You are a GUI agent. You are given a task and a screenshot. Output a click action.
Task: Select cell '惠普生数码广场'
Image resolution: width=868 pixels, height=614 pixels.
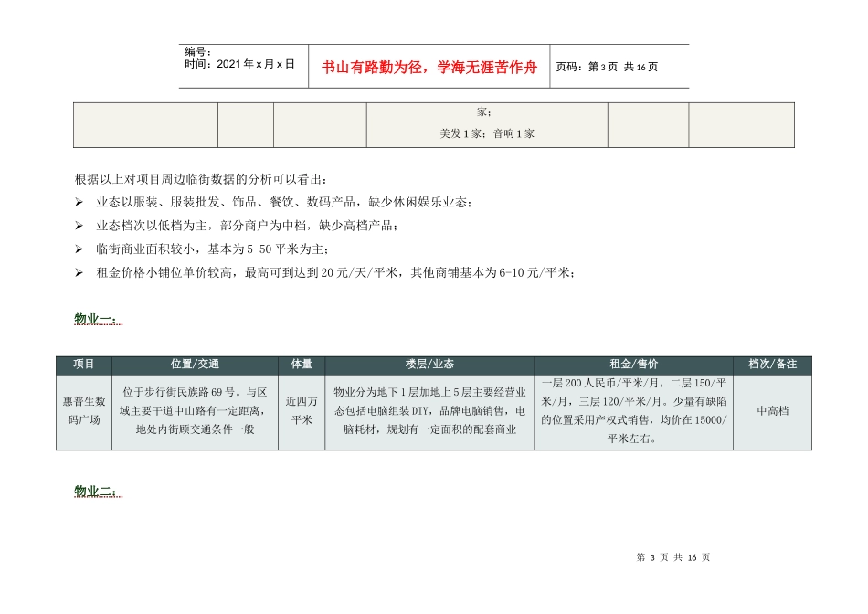point(84,411)
